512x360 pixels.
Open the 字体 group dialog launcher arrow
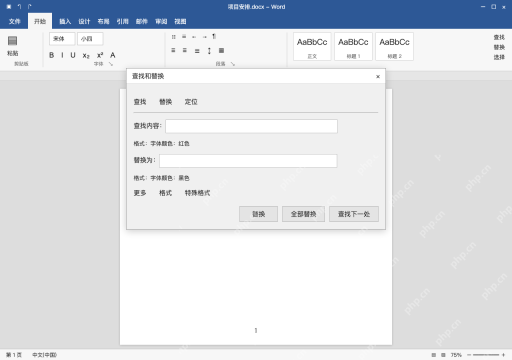pos(111,64)
